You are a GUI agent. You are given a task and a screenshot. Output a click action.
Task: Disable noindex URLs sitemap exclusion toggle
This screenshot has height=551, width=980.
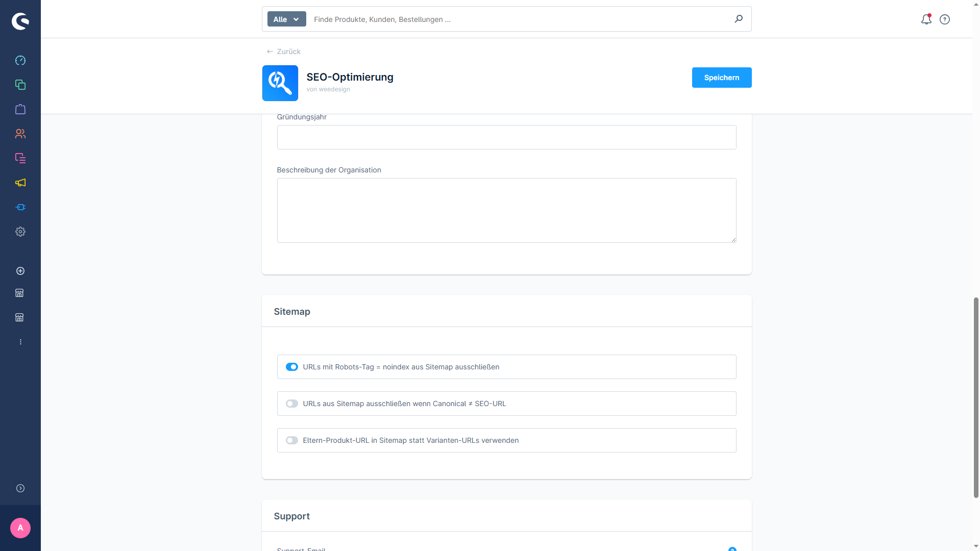click(x=291, y=367)
